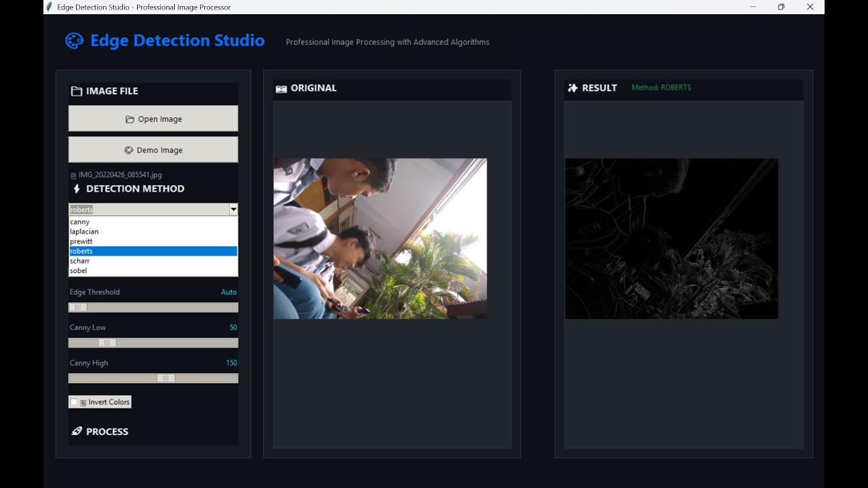Image resolution: width=868 pixels, height=488 pixels.
Task: Click the Professional Image Processing subtitle
Action: point(387,42)
